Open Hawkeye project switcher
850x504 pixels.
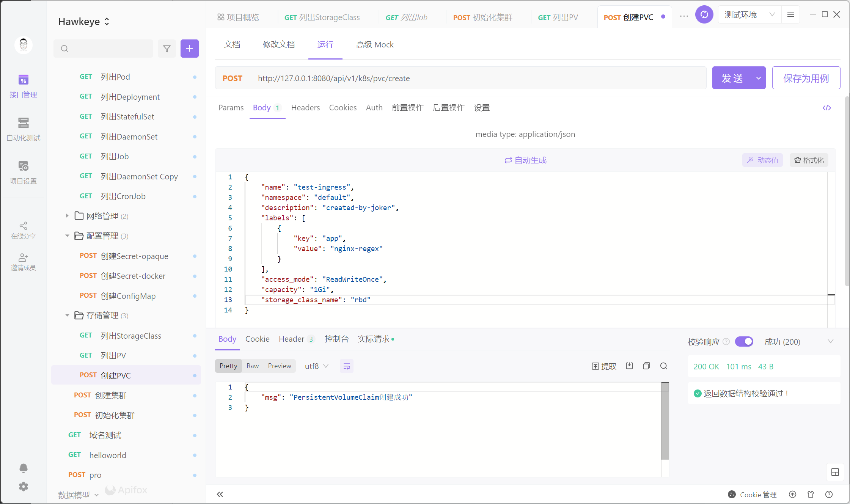(84, 22)
